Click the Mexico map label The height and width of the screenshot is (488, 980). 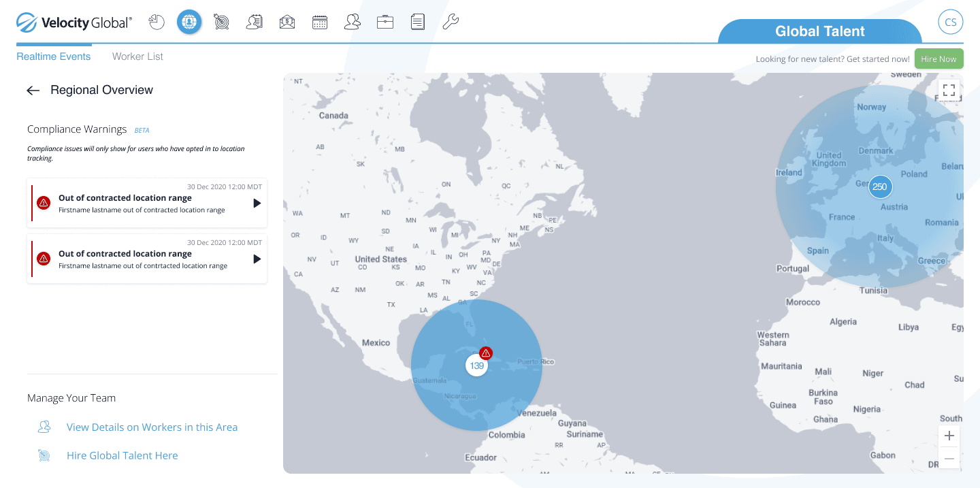point(376,343)
